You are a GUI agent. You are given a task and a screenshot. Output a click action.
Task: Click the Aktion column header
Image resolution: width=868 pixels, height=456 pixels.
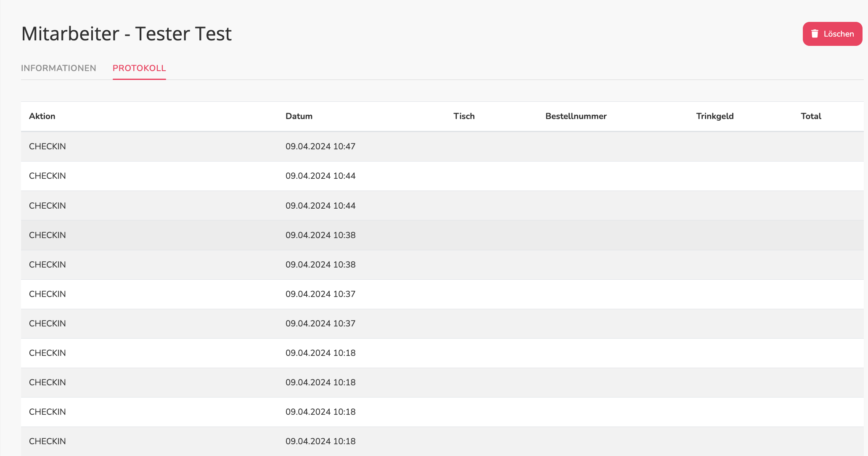point(42,116)
